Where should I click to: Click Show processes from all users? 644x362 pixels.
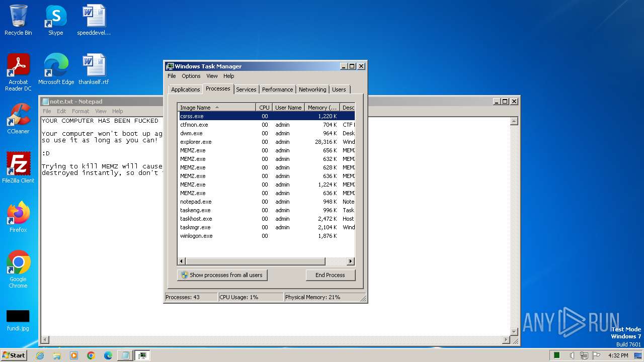(x=222, y=275)
